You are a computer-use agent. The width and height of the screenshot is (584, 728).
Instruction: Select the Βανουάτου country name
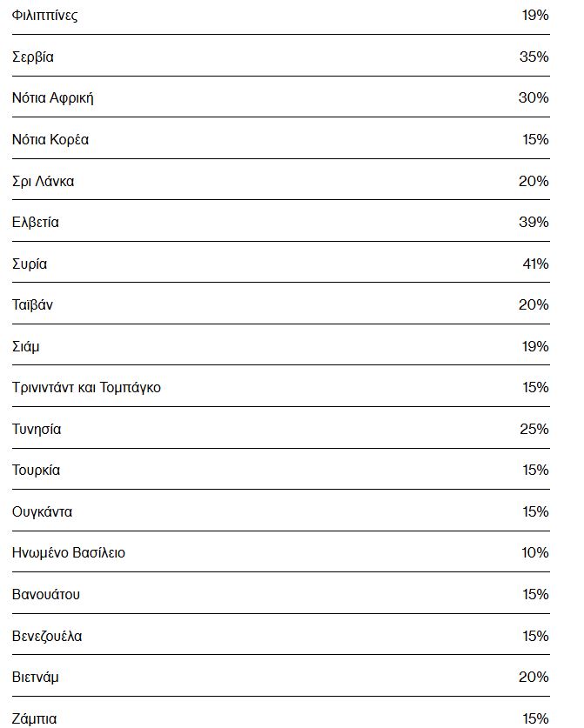(x=46, y=595)
